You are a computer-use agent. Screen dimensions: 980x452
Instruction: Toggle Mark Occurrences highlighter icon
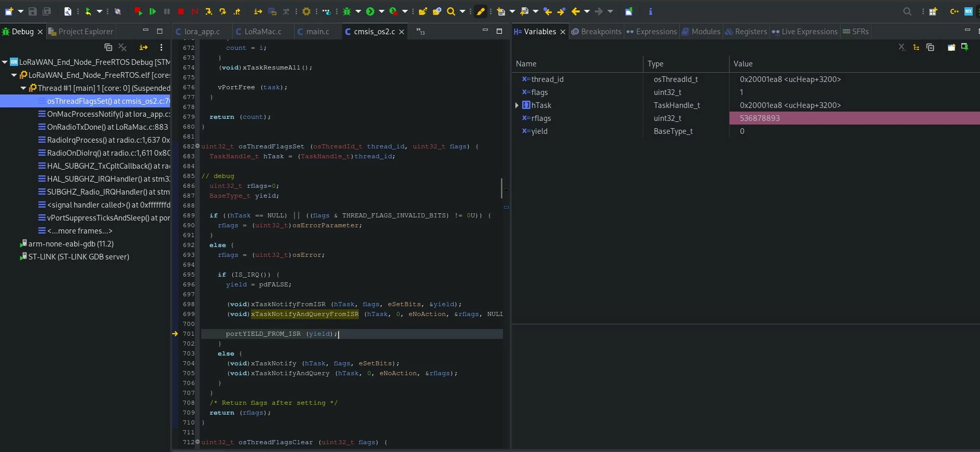pyautogui.click(x=481, y=11)
